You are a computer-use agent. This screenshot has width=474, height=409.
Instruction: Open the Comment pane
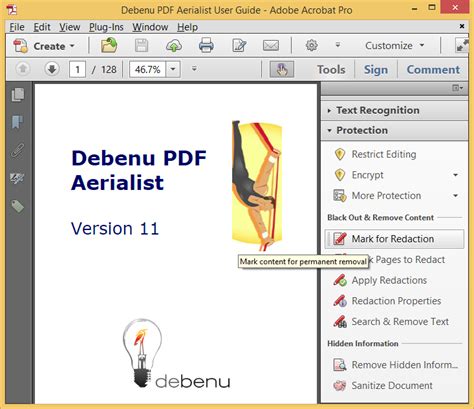point(433,70)
